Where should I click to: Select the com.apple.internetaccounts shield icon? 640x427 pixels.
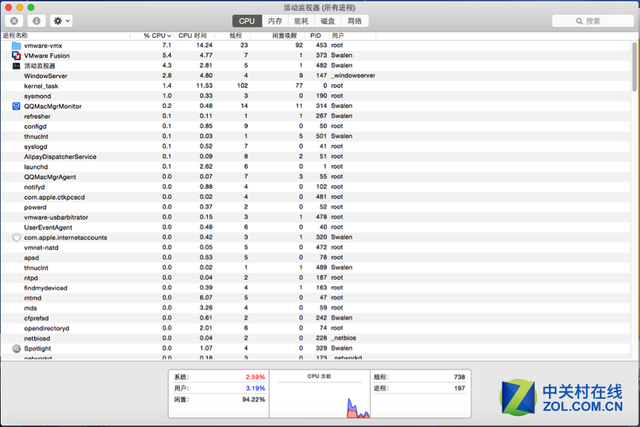click(x=16, y=238)
